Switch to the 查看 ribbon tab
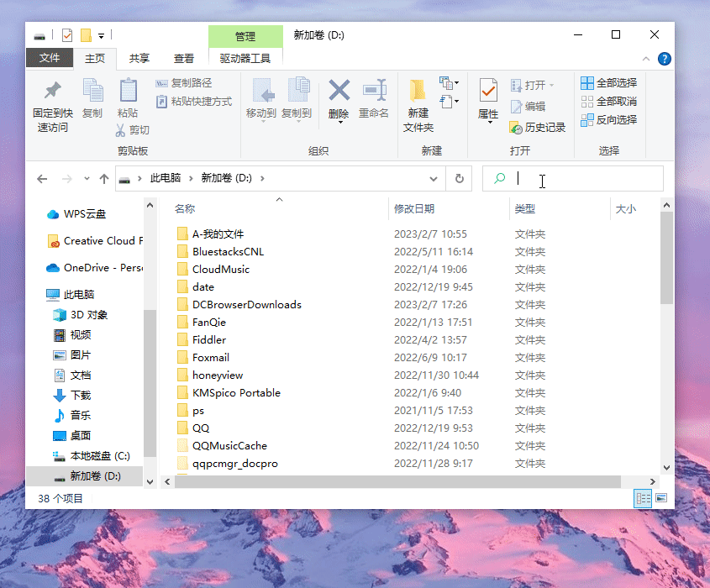 pos(184,59)
